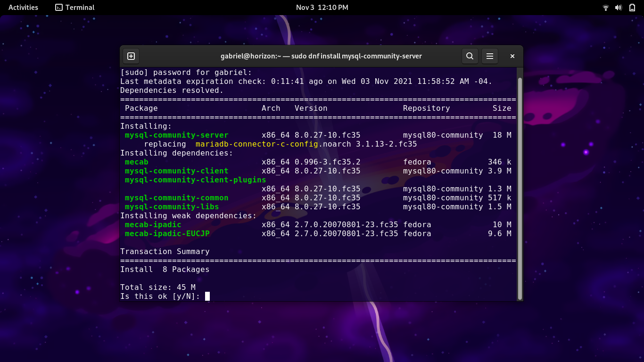Click the terminal's vertical scrollbar
644x362 pixels.
tap(520, 189)
